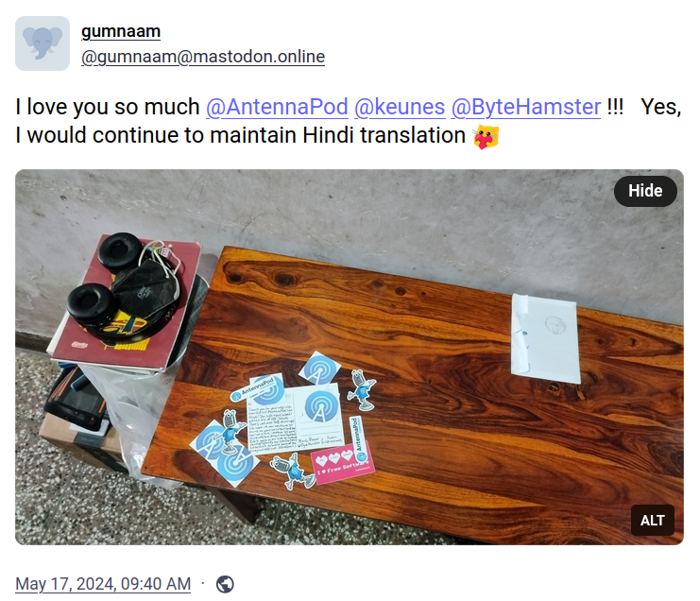Click the white envelope on the bench
The width and height of the screenshot is (700, 601).
pos(545,338)
